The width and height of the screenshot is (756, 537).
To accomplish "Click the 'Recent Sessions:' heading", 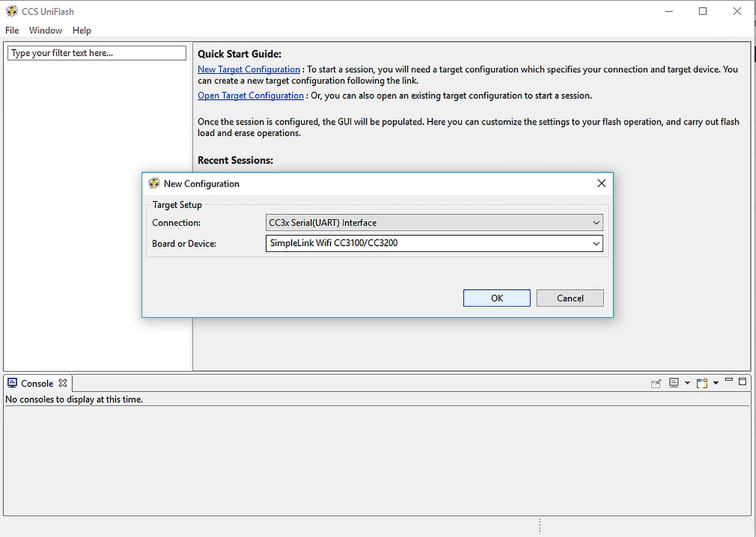I will [235, 160].
